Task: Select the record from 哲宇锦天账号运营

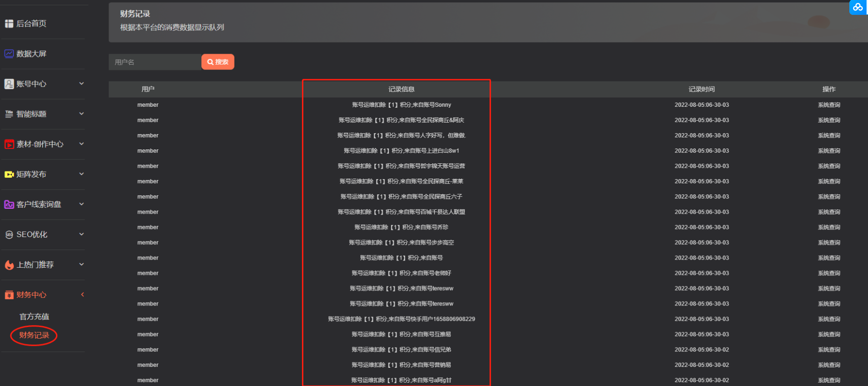Action: tap(401, 166)
